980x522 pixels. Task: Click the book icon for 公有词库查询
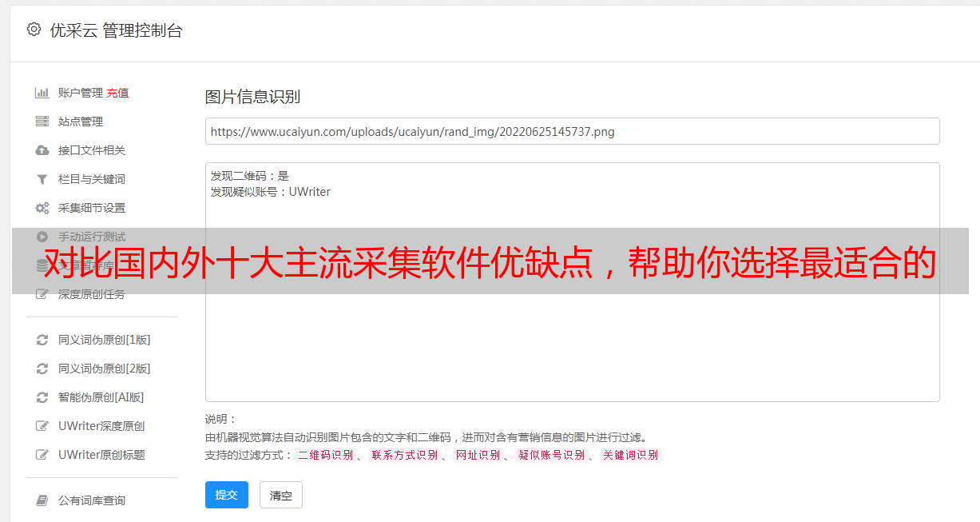[42, 500]
